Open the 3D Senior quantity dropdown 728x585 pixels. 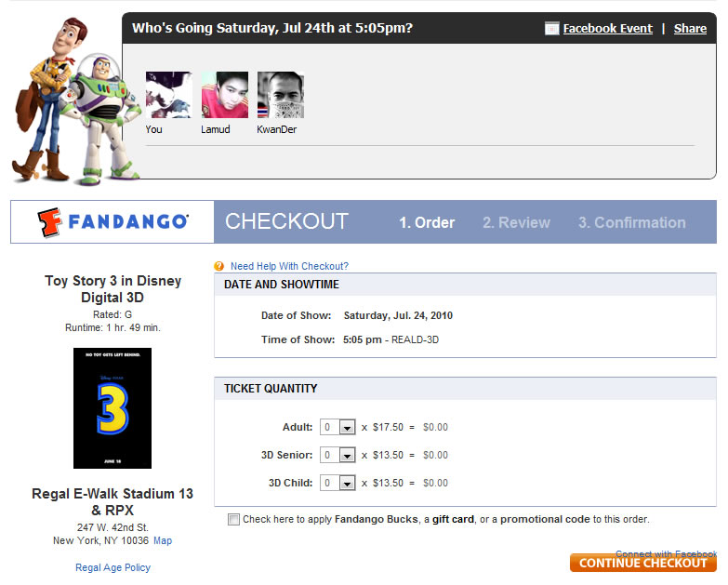[338, 455]
